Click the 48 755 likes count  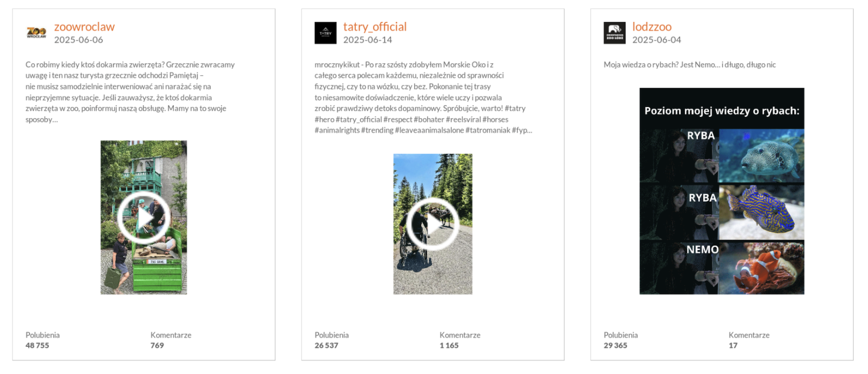pyautogui.click(x=37, y=346)
